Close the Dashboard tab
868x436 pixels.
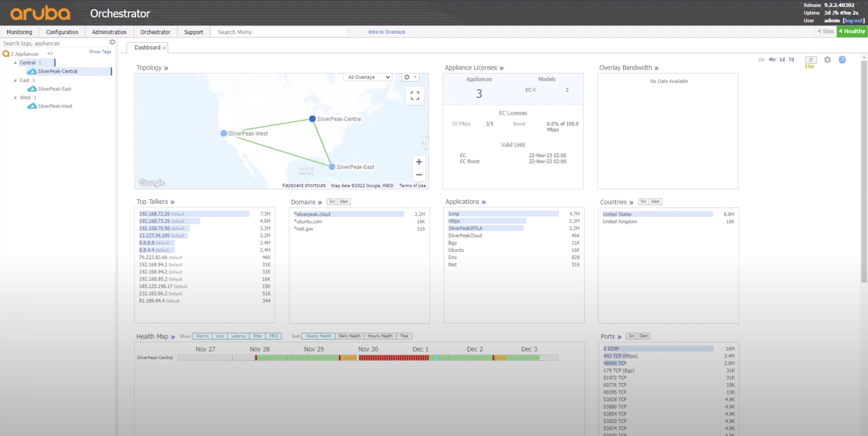coord(164,48)
